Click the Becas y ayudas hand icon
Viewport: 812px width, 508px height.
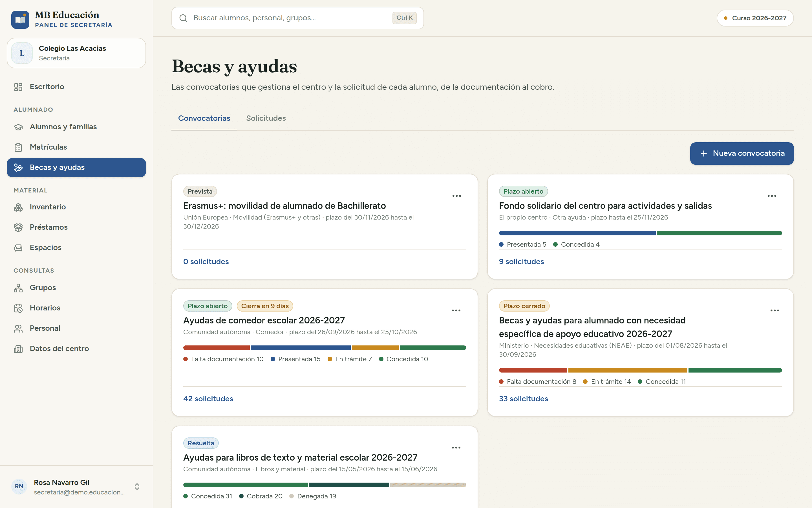pos(18,168)
